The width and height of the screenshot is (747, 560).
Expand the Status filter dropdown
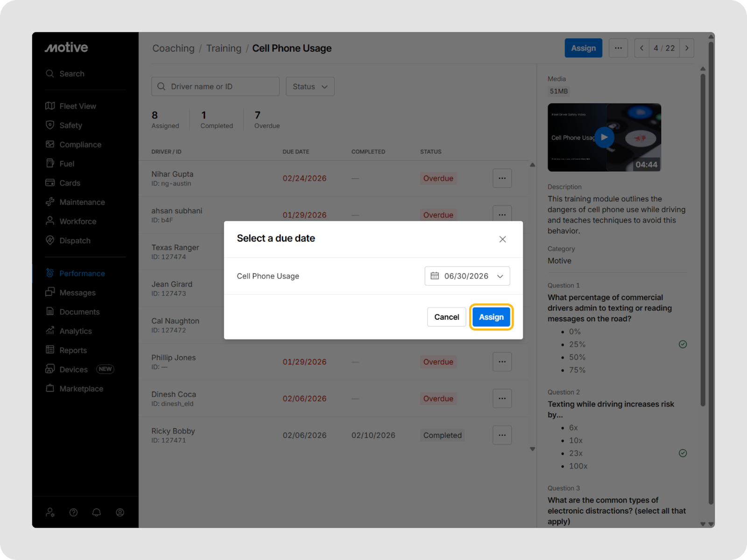pos(310,86)
